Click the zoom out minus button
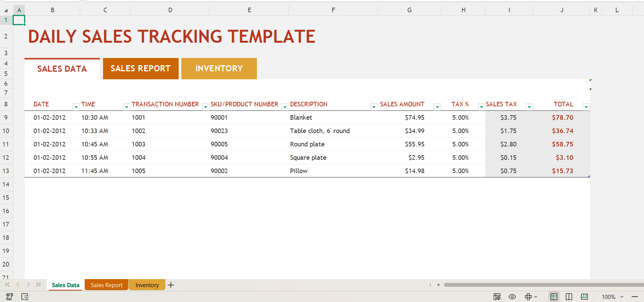This screenshot has height=302, width=644. [635, 297]
